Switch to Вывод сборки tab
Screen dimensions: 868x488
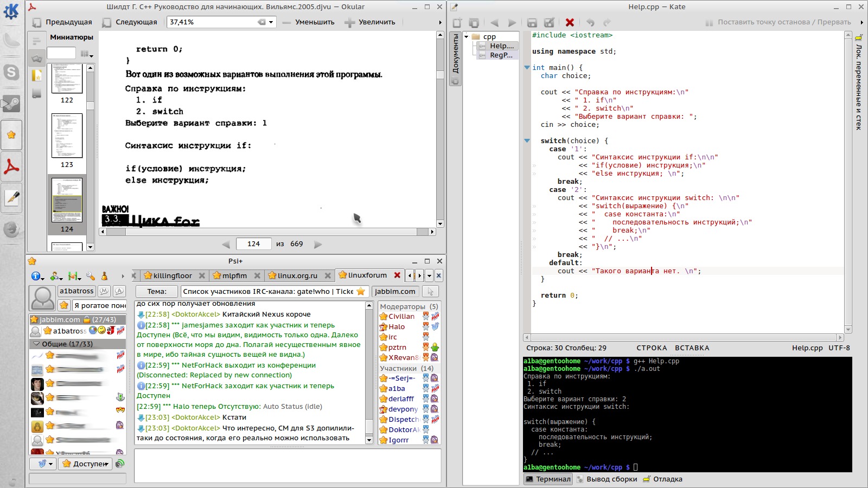[606, 479]
